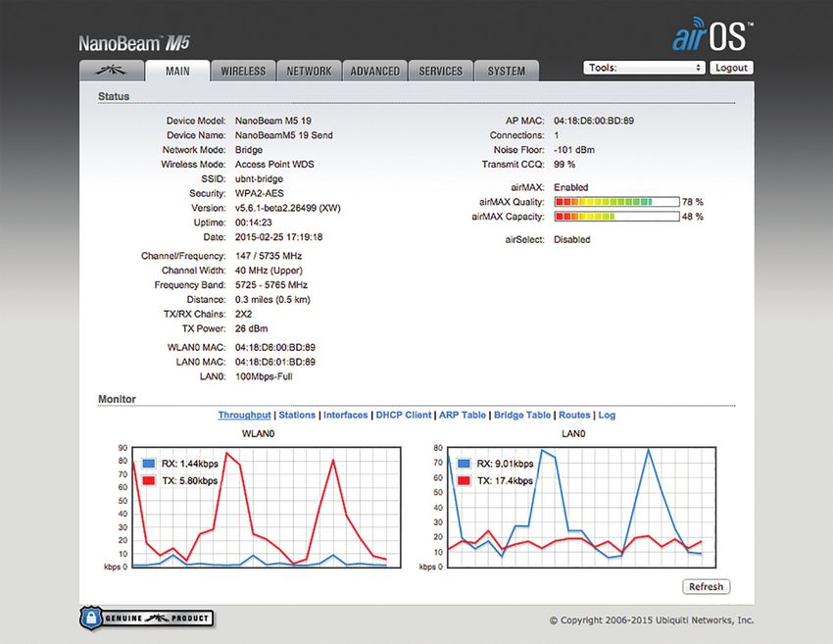Click the '147 / 5735 MHz' channel value
Screen dimensions: 833x644
[x=269, y=256]
